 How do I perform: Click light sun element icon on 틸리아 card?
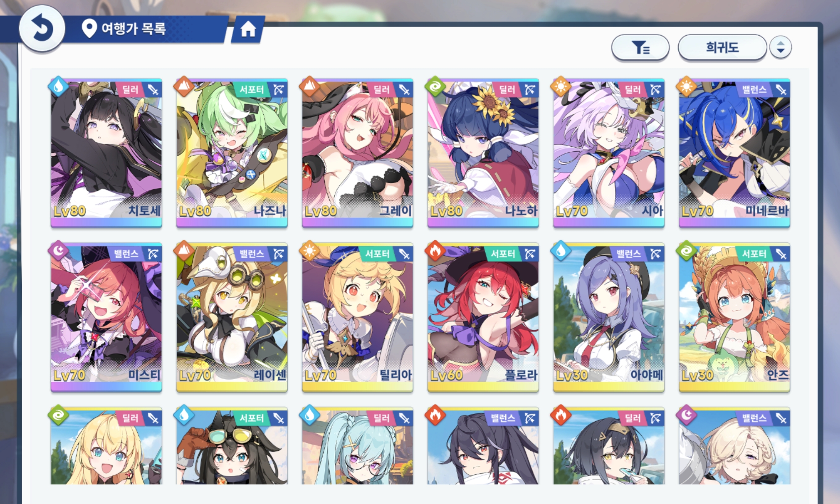(x=309, y=251)
